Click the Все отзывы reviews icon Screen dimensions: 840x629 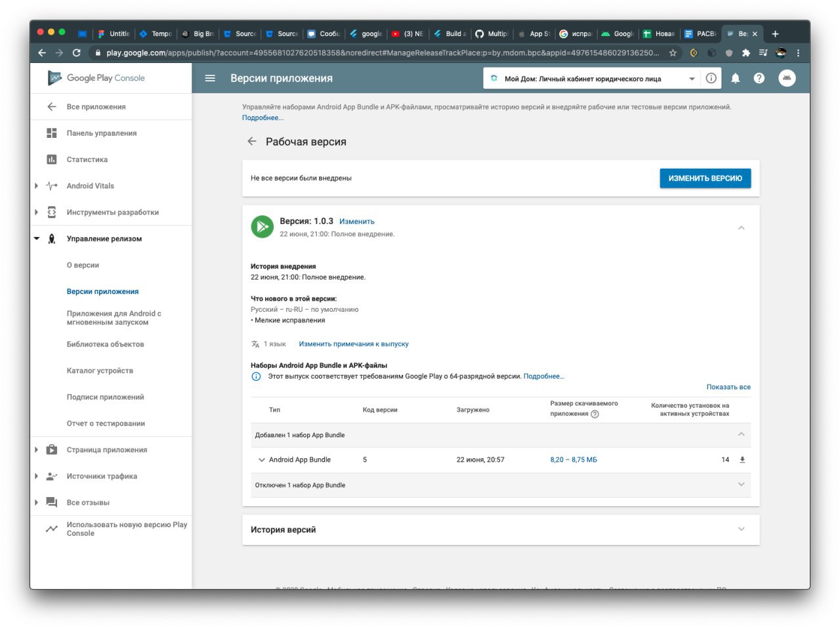[52, 502]
